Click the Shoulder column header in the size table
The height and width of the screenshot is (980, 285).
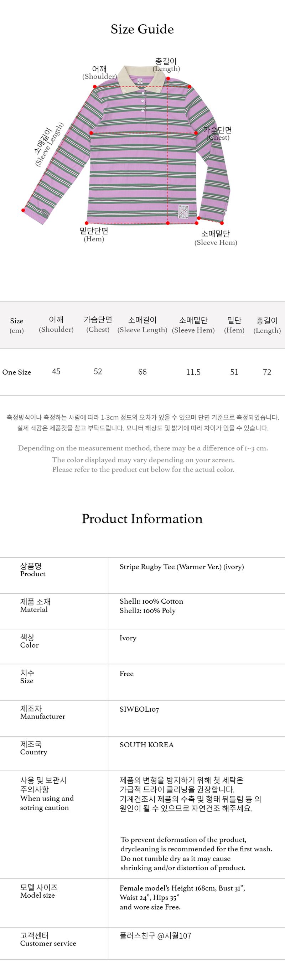[56, 325]
